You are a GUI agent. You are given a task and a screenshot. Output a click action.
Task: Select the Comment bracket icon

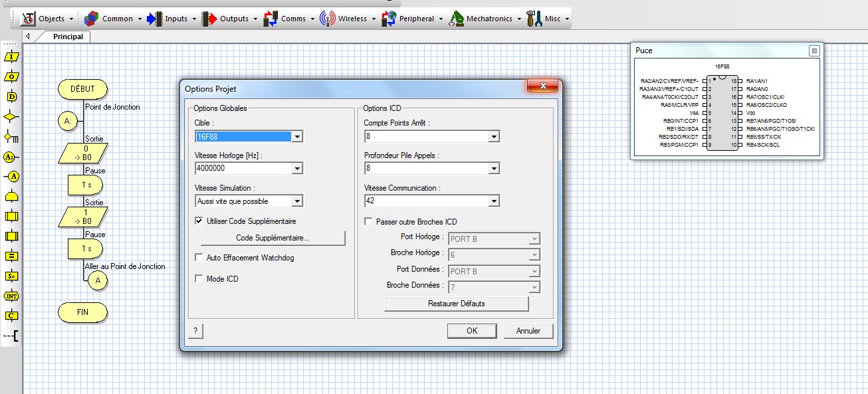[x=11, y=336]
